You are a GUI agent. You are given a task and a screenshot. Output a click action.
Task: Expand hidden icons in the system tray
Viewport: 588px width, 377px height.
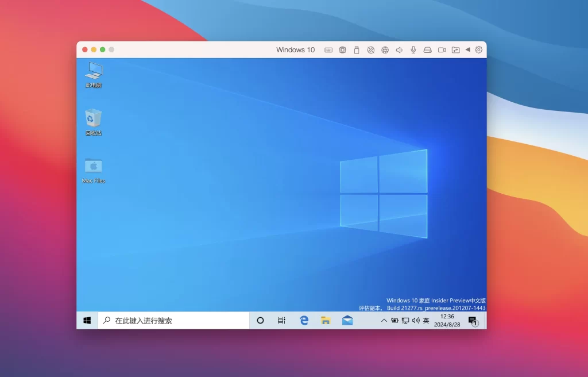tap(384, 320)
